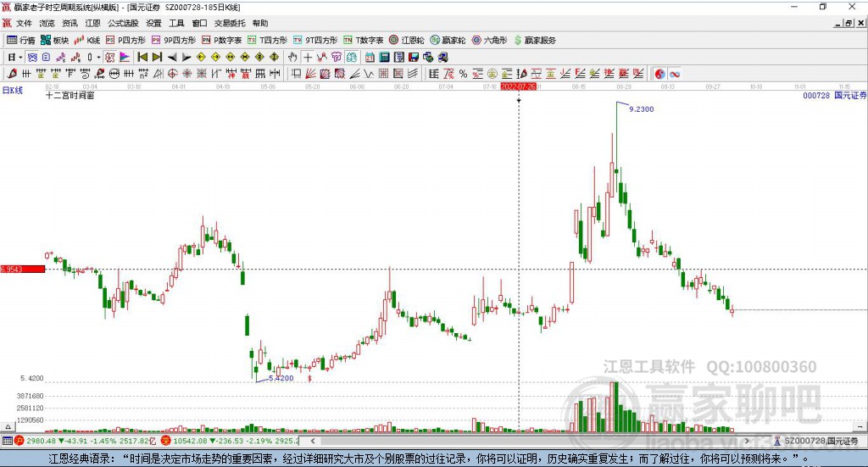Click the red 6.9543 price label
Image resolution: width=868 pixels, height=467 pixels.
tap(23, 269)
